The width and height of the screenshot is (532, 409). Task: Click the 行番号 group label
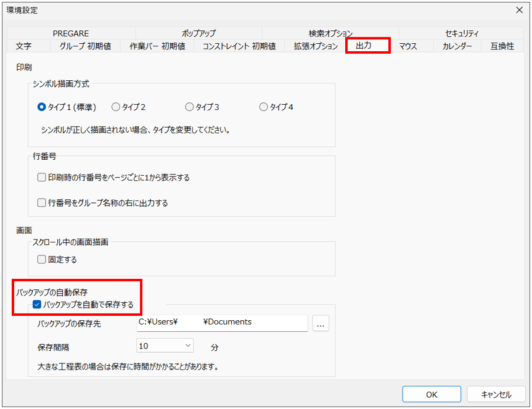44,156
